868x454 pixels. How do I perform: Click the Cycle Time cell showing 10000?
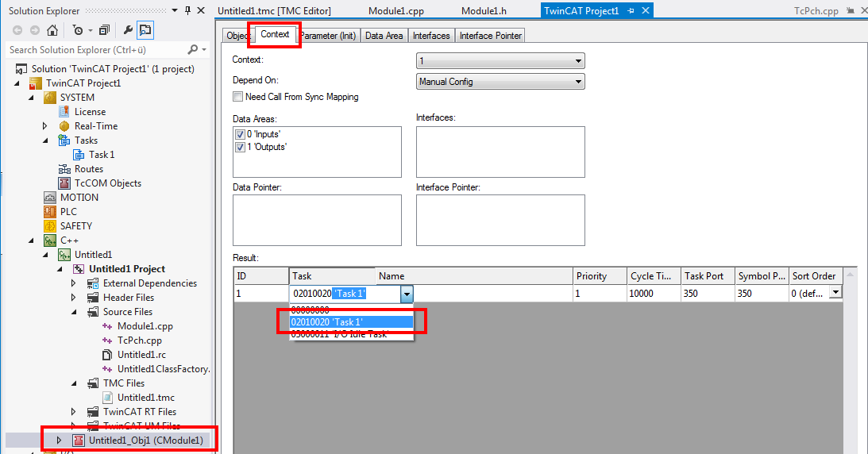[x=654, y=294]
